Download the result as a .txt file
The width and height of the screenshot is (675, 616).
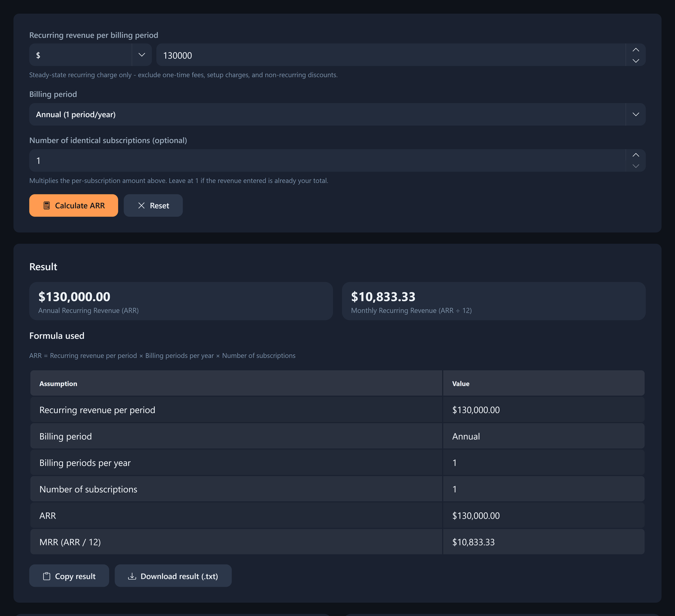pos(173,576)
